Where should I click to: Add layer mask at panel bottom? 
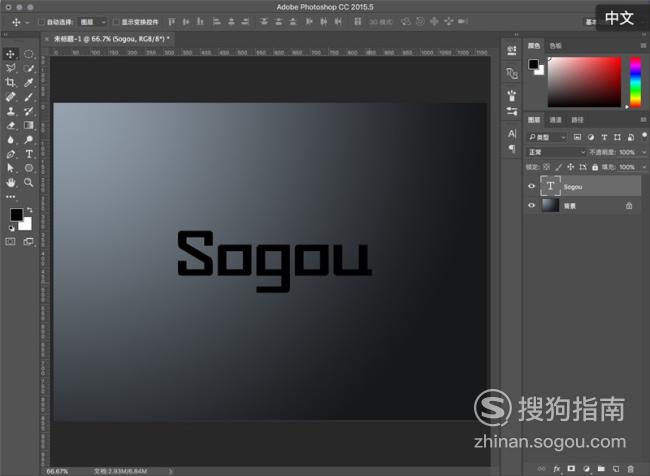(x=571, y=469)
